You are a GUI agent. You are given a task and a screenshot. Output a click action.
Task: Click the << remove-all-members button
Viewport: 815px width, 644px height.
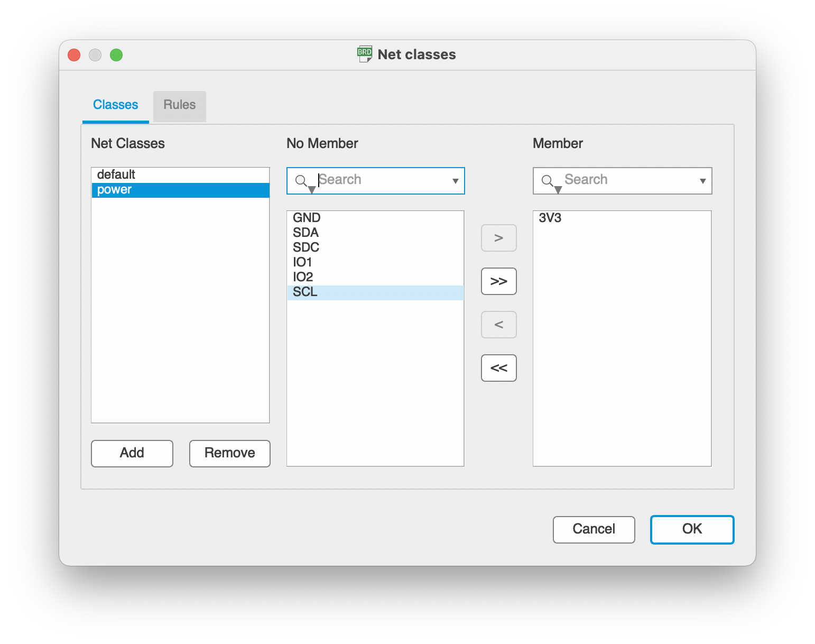[499, 368]
